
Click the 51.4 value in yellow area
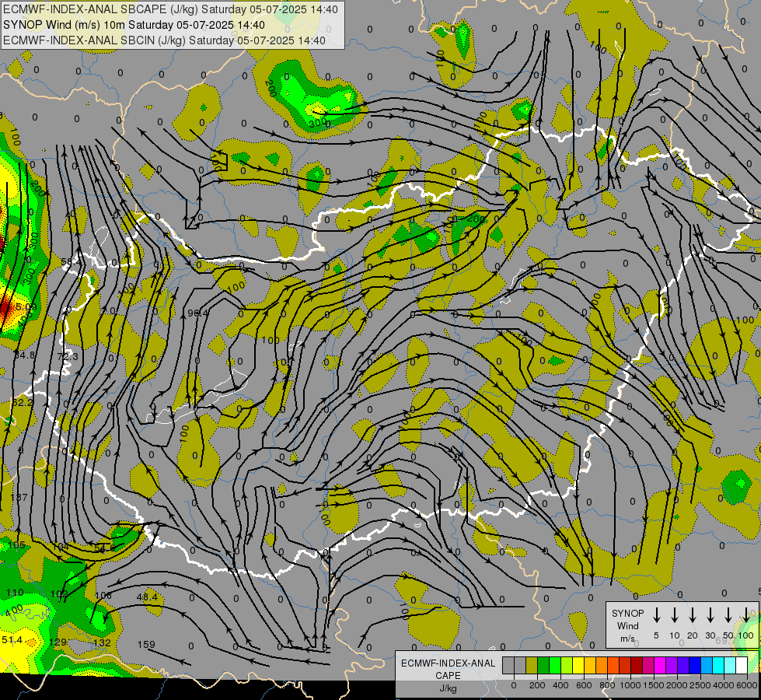(x=12, y=640)
